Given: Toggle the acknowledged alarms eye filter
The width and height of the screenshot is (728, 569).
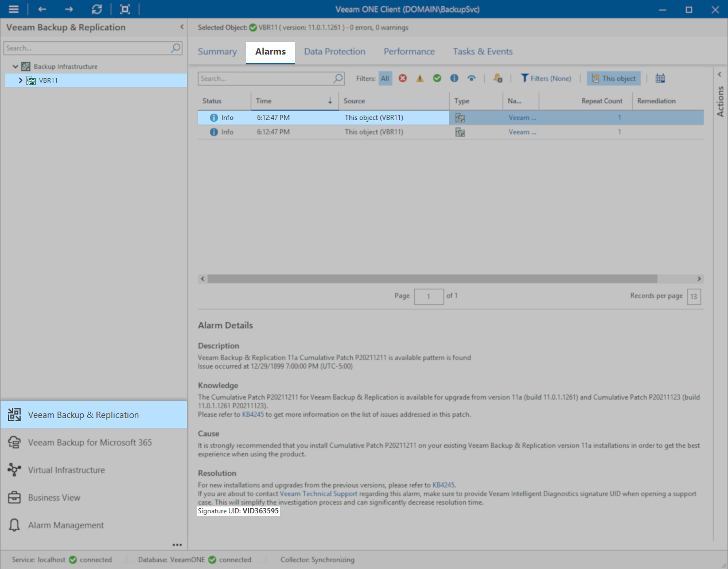Looking at the screenshot, I should click(472, 78).
